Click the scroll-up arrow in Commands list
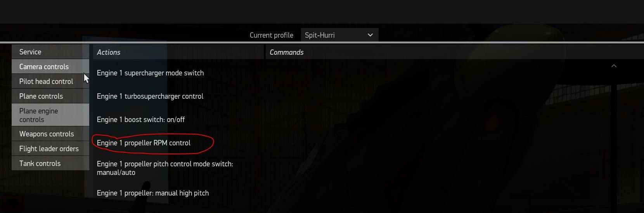 pyautogui.click(x=614, y=66)
